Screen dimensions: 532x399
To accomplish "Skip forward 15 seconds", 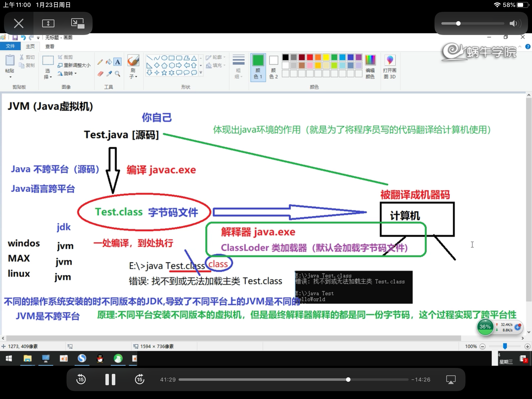I will tap(140, 380).
